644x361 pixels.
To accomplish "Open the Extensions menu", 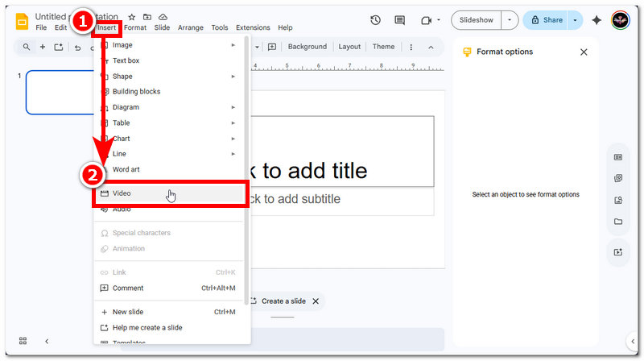I will click(x=253, y=27).
